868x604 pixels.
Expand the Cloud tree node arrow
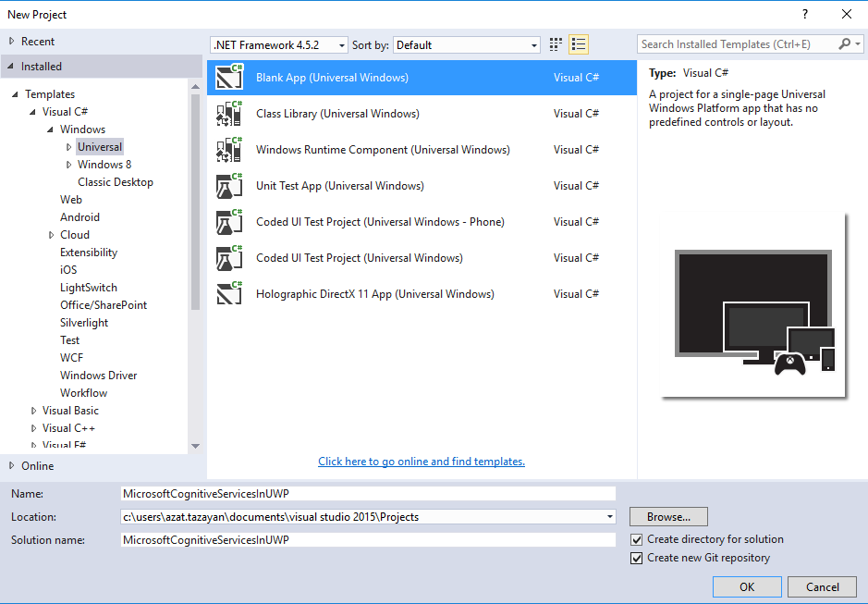click(x=51, y=235)
